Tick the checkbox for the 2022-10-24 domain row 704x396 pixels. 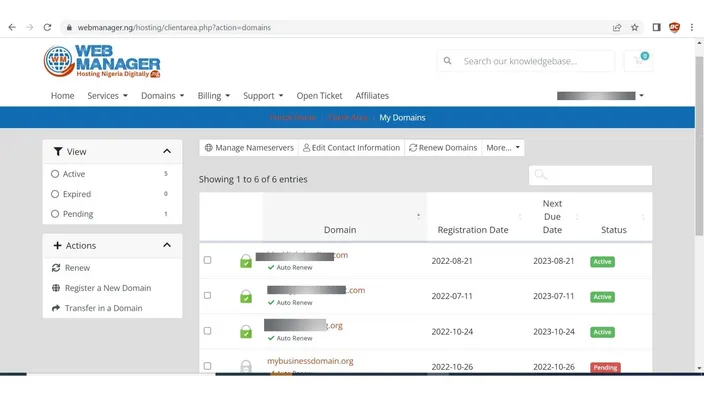point(207,331)
